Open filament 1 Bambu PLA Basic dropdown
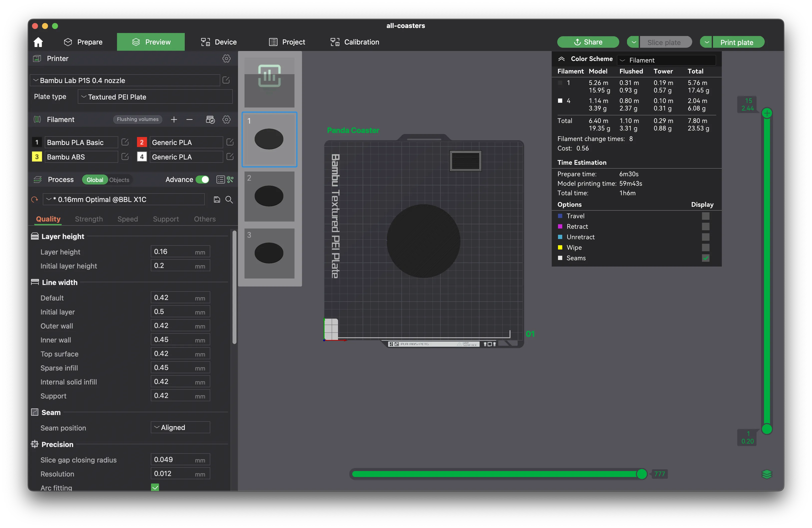Screen dimensions: 812x528 point(81,142)
